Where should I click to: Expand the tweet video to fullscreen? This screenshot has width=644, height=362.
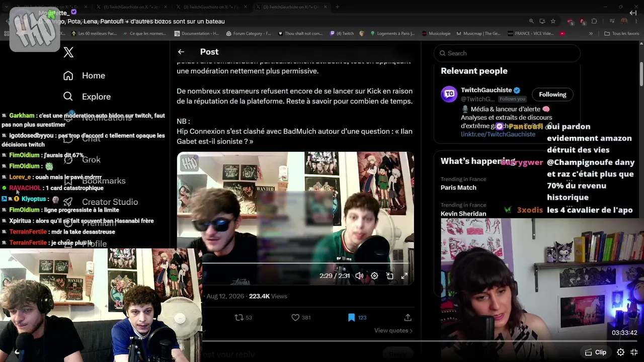point(404,276)
